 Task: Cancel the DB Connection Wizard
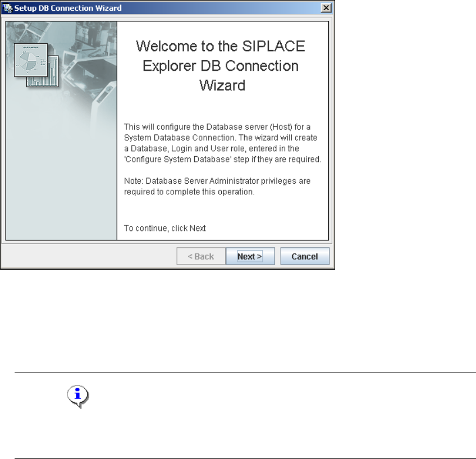coord(305,256)
